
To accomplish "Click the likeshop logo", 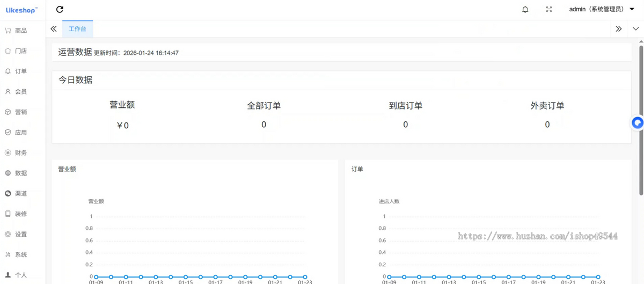I will click(21, 10).
